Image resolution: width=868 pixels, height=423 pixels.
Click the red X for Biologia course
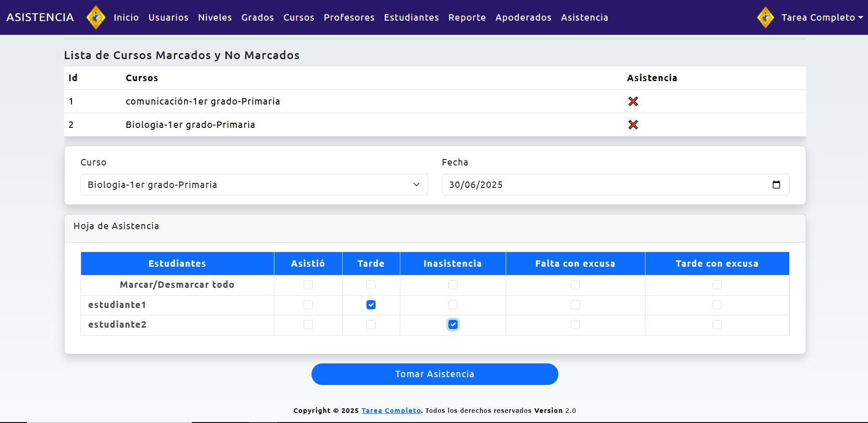[x=633, y=125]
